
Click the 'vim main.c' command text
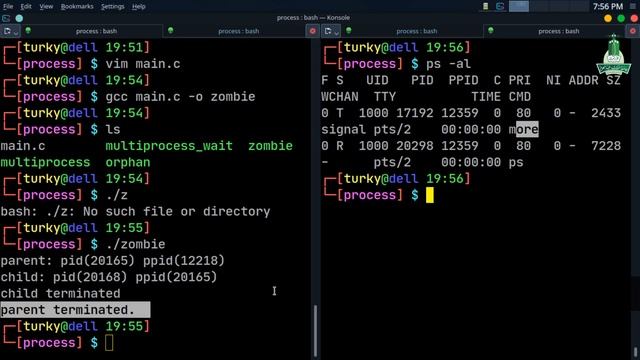[x=143, y=64]
